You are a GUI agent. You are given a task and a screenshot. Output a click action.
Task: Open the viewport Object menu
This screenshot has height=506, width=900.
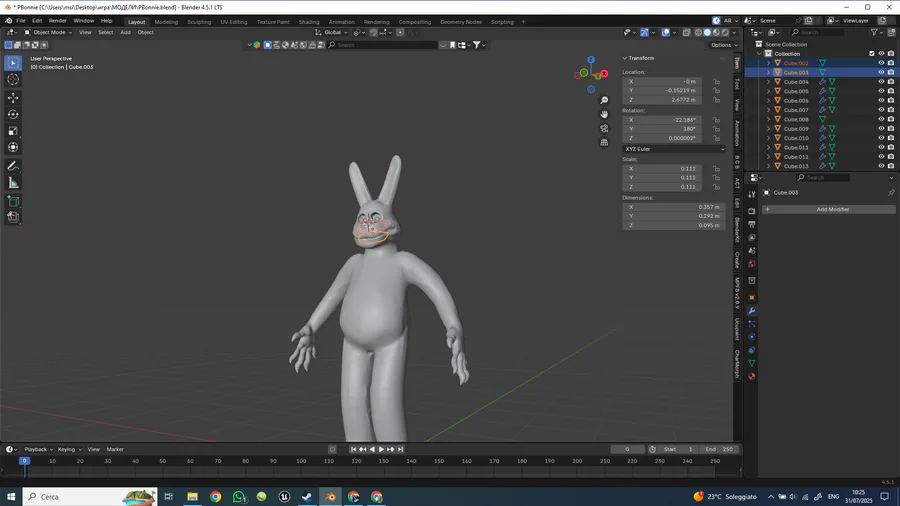pos(145,33)
